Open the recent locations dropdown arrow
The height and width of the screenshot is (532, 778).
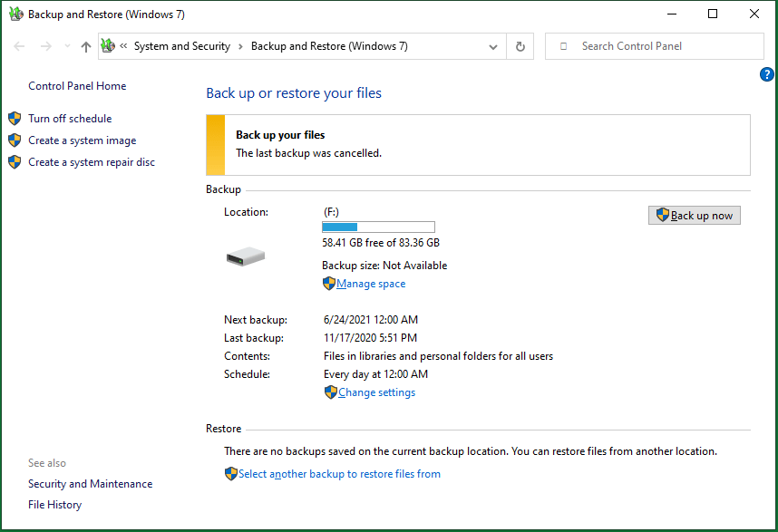click(67, 46)
